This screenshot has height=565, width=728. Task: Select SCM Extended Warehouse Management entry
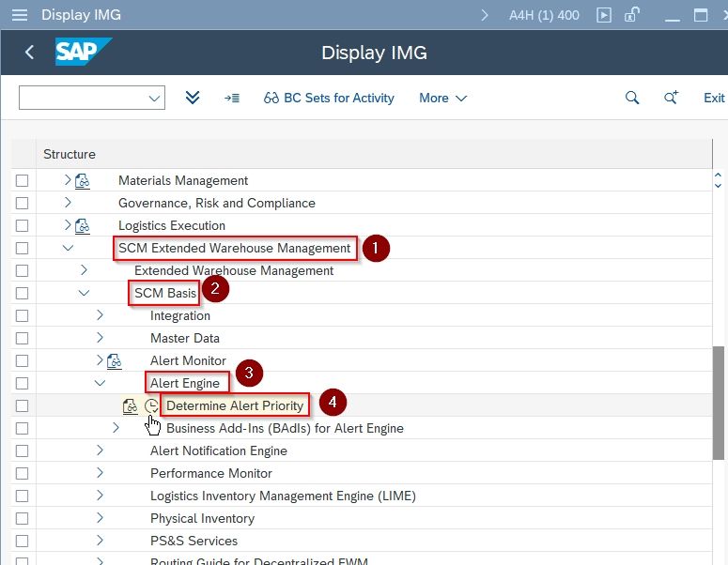click(x=235, y=248)
